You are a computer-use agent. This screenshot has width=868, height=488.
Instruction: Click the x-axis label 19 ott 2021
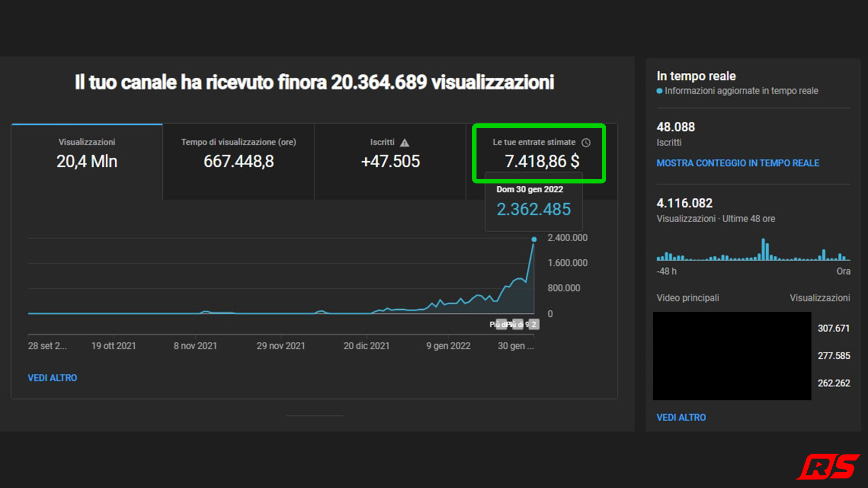[113, 346]
